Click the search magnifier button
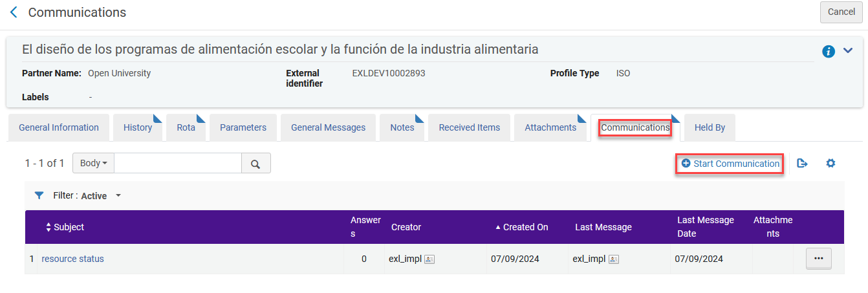868x293 pixels. 255,164
